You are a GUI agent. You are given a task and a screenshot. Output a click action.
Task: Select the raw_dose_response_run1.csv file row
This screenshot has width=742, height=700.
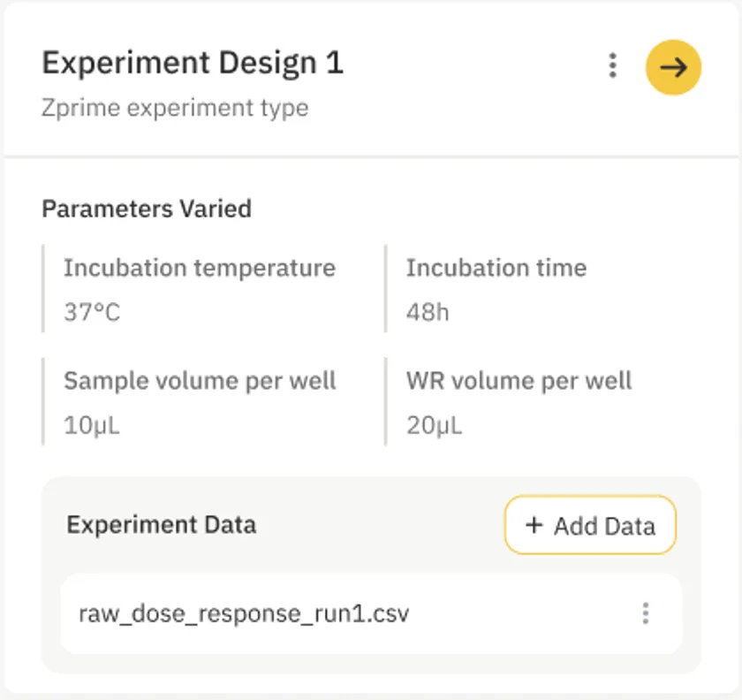tap(371, 613)
